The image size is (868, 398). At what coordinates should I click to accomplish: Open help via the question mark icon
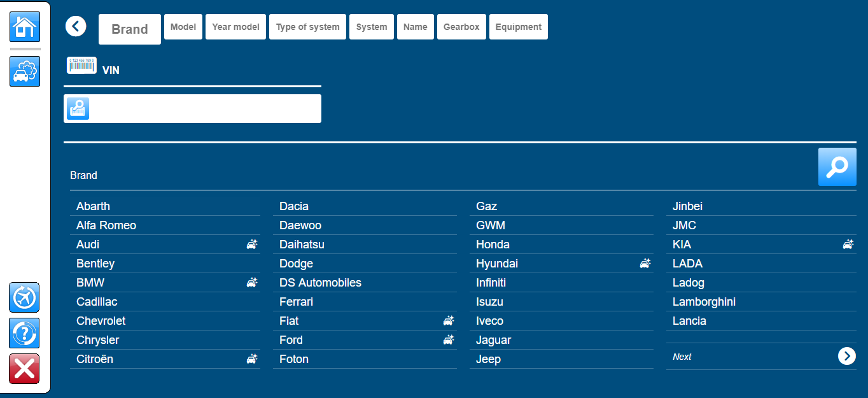(24, 333)
